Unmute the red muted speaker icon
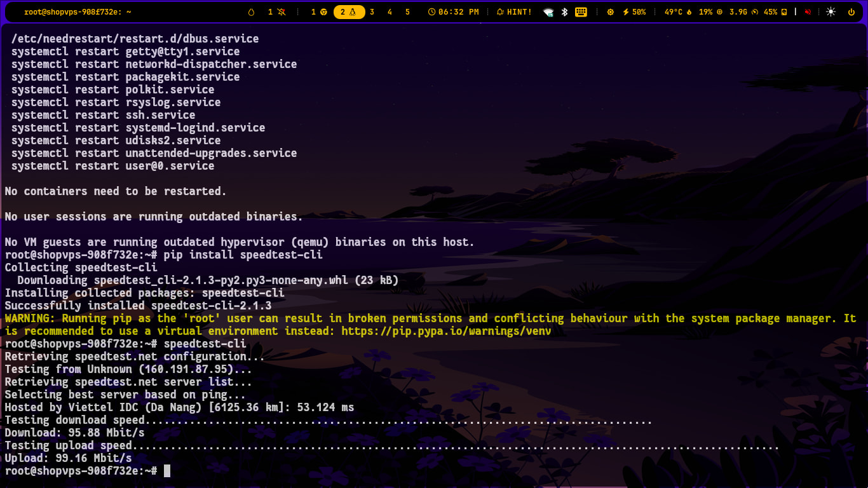 808,12
